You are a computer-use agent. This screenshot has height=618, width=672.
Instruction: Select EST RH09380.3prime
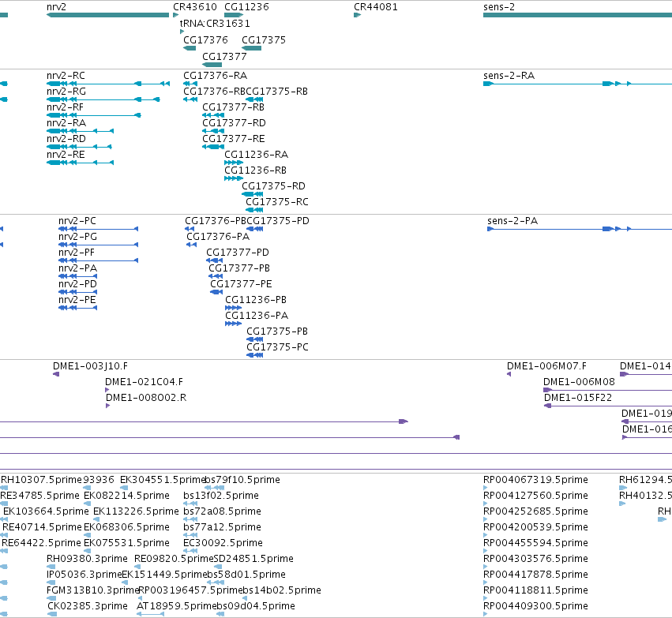coord(87,559)
